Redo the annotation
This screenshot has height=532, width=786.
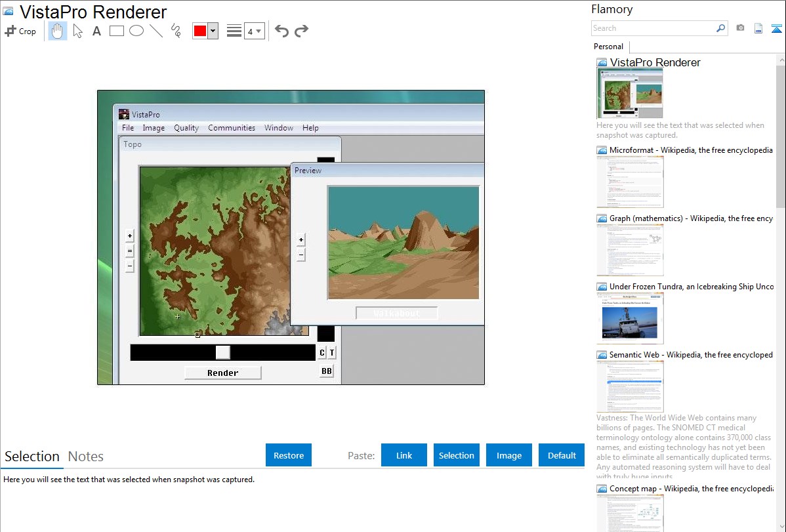click(301, 31)
